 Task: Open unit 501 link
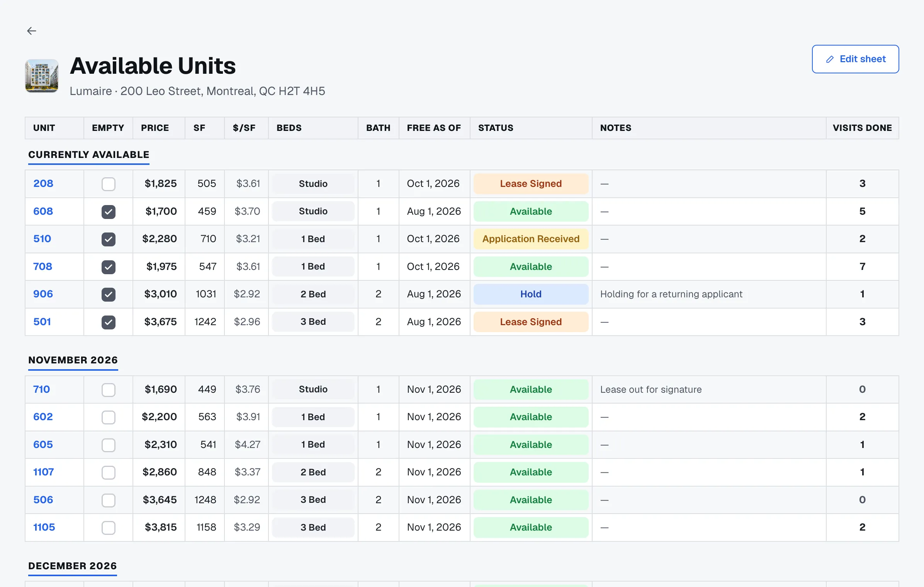click(42, 322)
